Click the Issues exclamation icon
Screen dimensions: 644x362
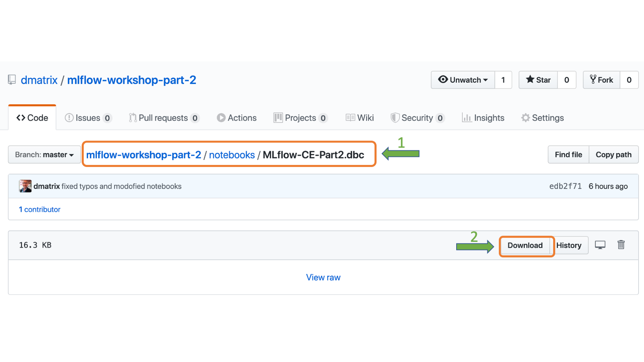pyautogui.click(x=69, y=118)
